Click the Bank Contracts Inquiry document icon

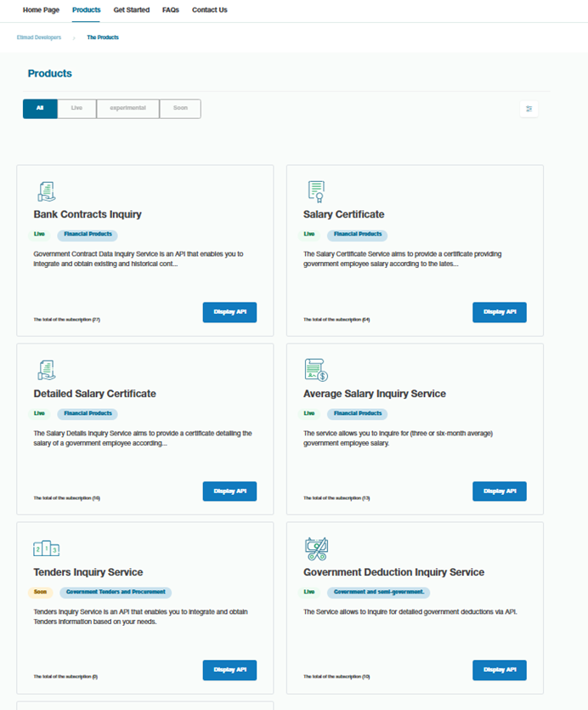[46, 191]
